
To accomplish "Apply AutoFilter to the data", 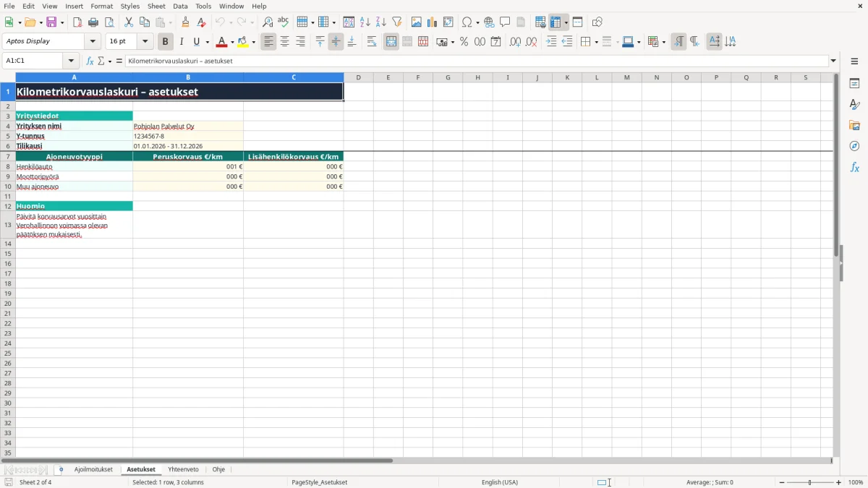I will (397, 22).
